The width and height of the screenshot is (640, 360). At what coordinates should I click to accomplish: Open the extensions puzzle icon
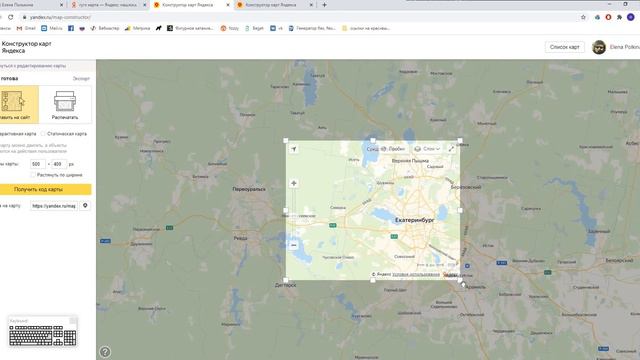[619, 17]
